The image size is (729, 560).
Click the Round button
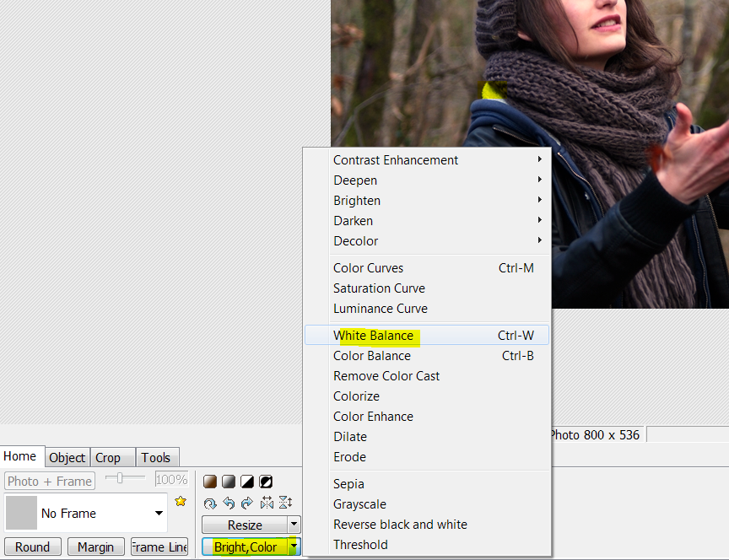(x=33, y=547)
